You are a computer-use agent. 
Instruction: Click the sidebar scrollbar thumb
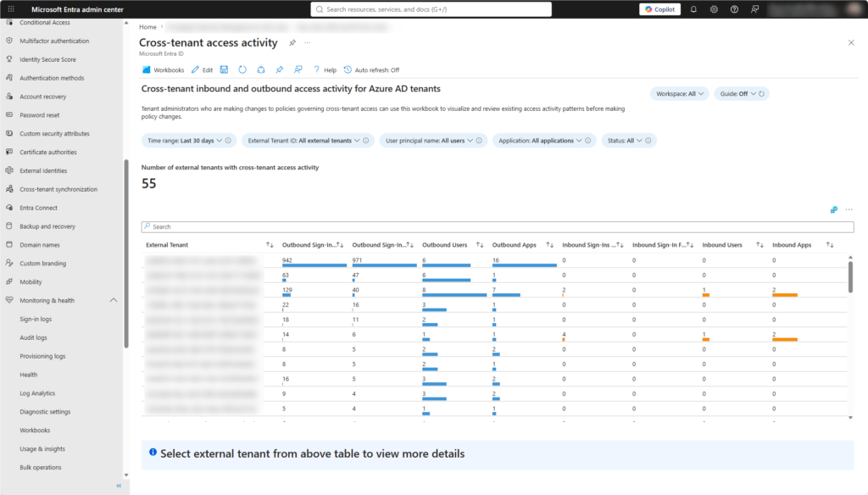tap(126, 253)
